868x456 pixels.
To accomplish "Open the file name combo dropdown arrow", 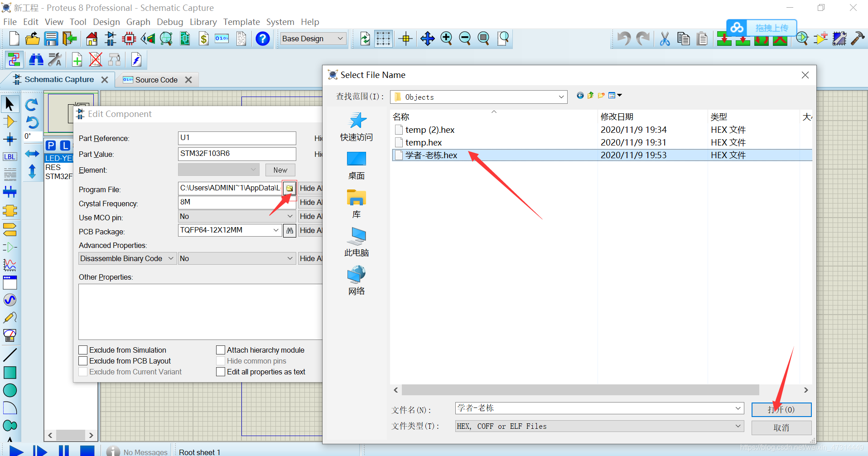I will coord(738,408).
